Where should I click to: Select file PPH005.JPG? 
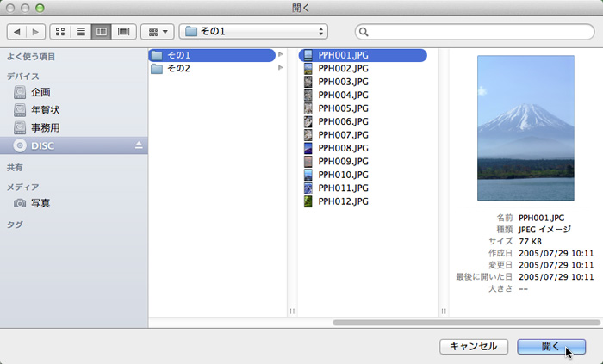[343, 108]
